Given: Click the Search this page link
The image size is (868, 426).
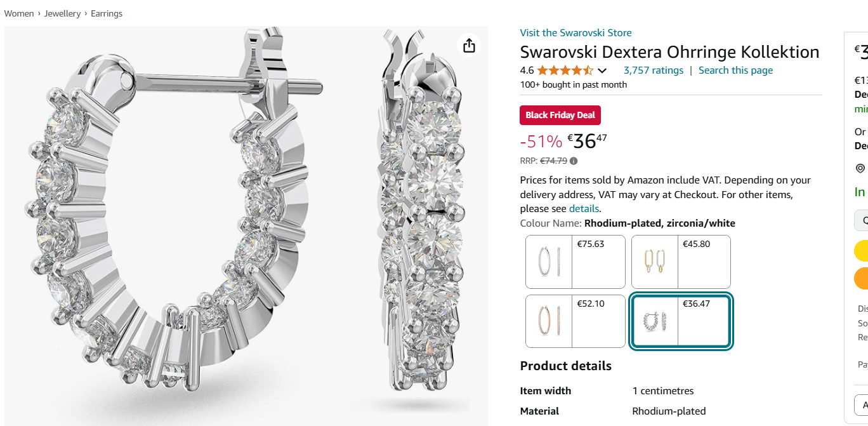Looking at the screenshot, I should 735,70.
